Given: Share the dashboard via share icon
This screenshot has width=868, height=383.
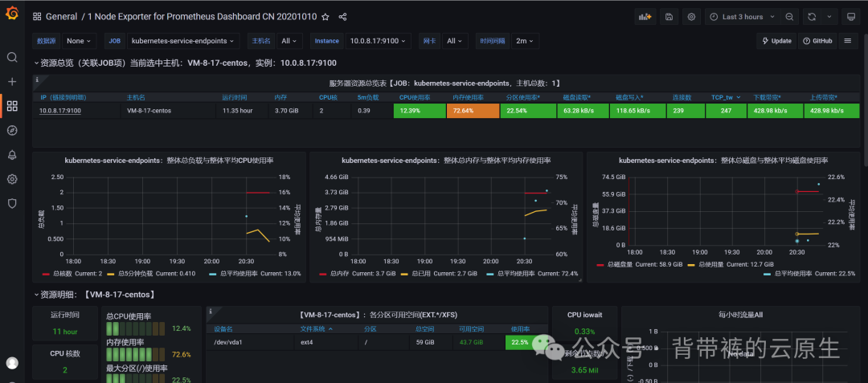Looking at the screenshot, I should (342, 17).
